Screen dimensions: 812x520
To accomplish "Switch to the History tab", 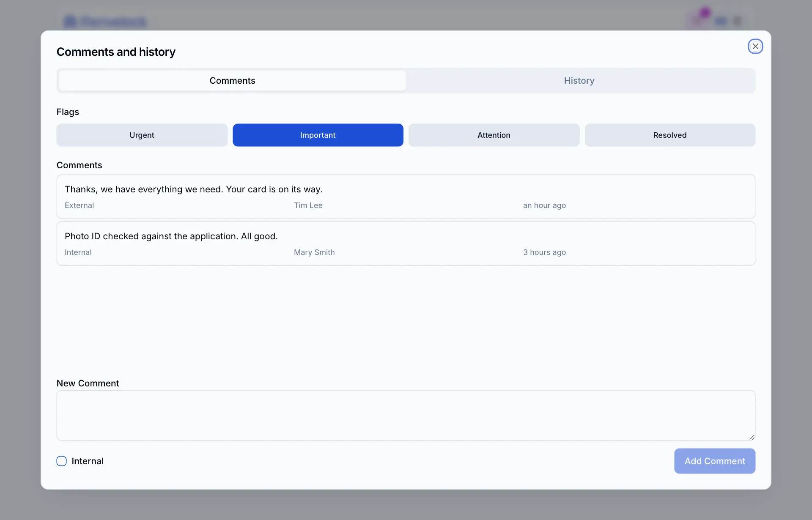I will (x=579, y=81).
